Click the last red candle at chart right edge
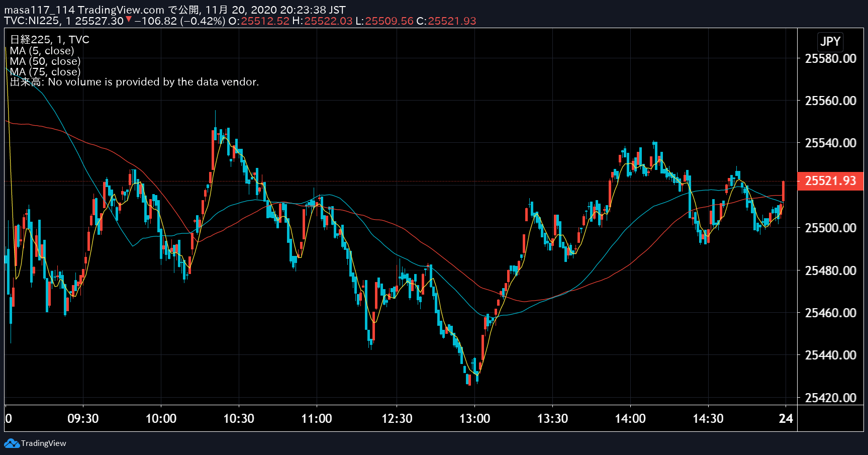Screen dimensions: 868x455 (784, 191)
